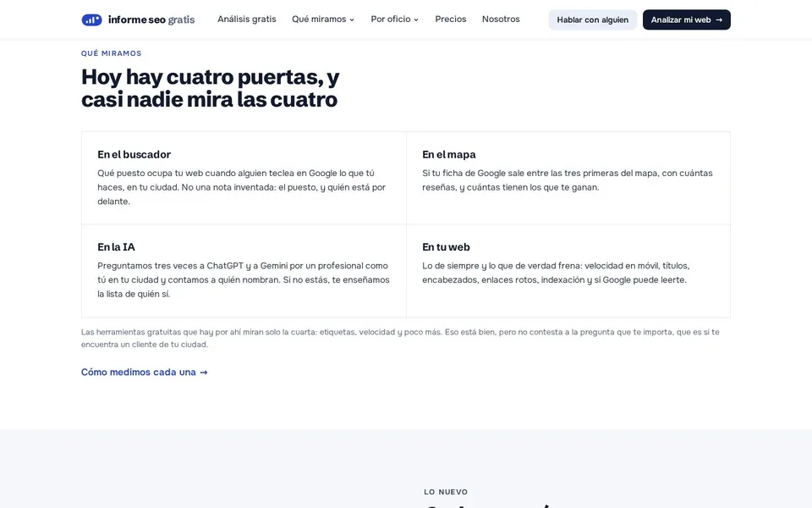This screenshot has width=812, height=508.
Task: Click the description starting Preguntamos tres veces
Action: tap(244, 280)
